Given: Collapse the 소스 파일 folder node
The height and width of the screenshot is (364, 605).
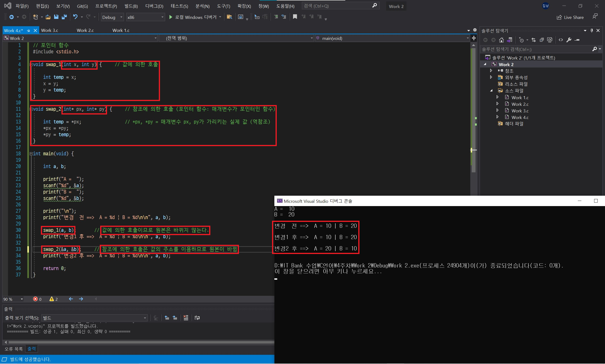Looking at the screenshot, I should [491, 90].
